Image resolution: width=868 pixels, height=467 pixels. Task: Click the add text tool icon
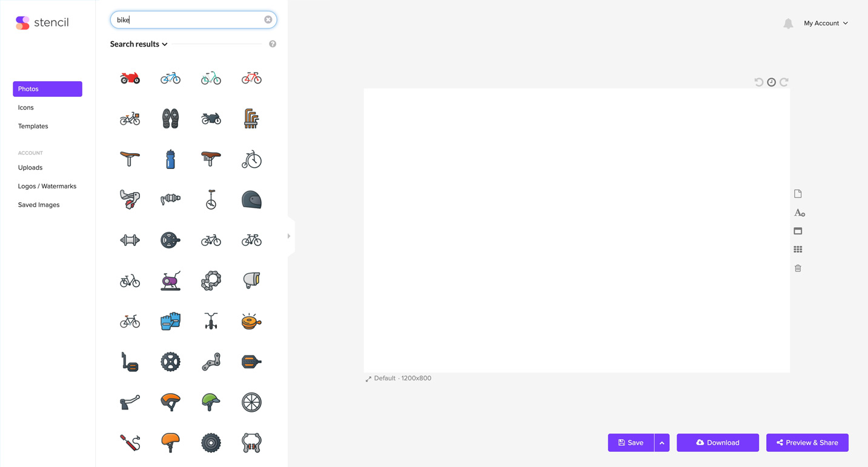[799, 213]
